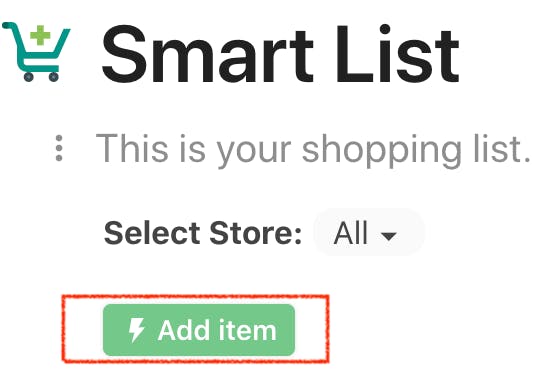Open block options via vertical dots

(59, 148)
